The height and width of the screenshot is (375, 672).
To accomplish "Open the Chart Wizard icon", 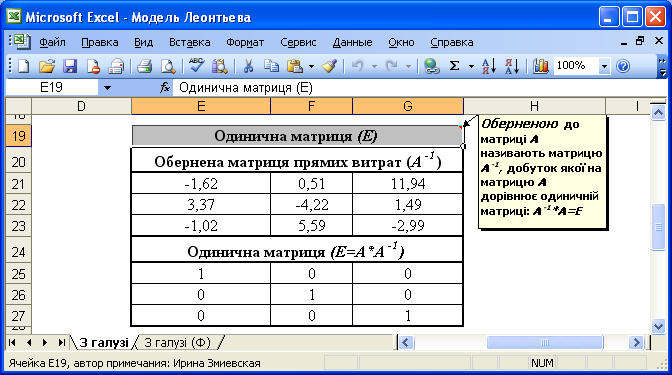I will (541, 66).
